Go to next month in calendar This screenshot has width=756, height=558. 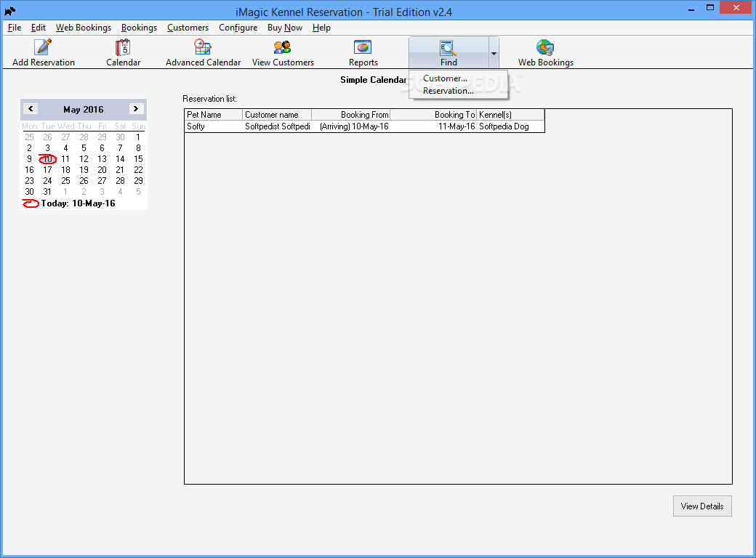[x=136, y=109]
